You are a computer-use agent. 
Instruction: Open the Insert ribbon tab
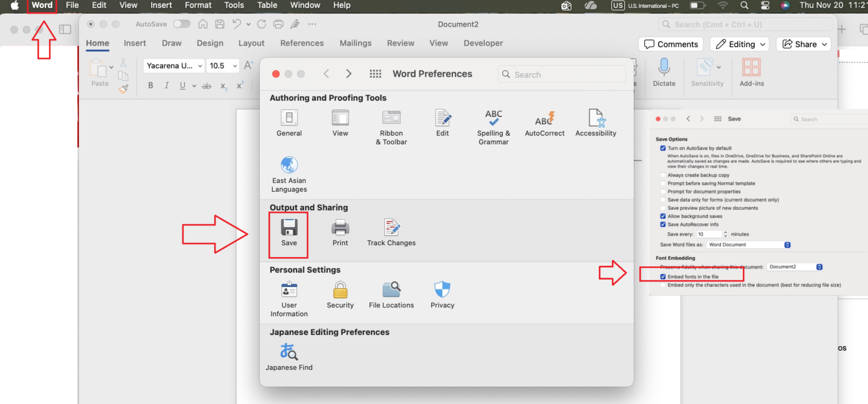tap(135, 43)
